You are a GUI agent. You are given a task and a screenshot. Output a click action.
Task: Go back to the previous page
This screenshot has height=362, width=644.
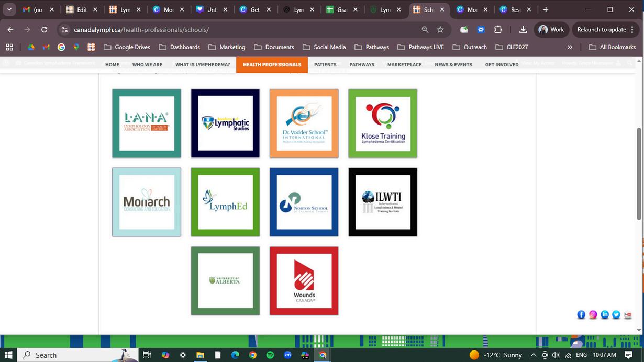[10, 30]
